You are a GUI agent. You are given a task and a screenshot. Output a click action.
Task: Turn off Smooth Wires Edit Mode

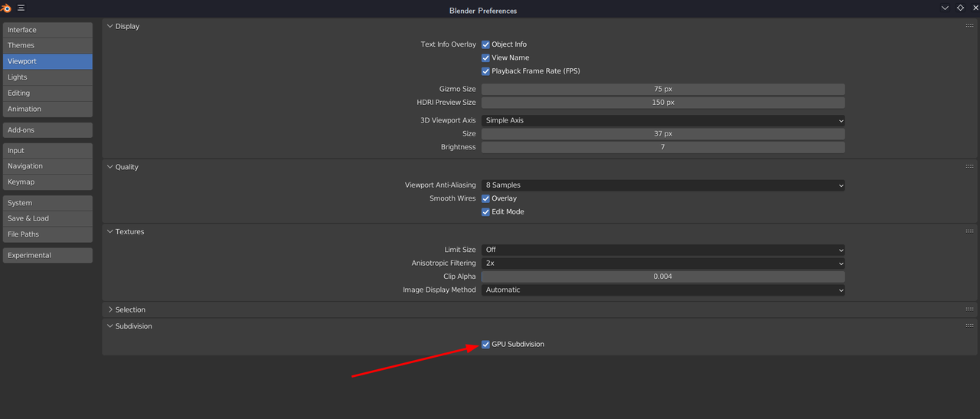coord(485,212)
